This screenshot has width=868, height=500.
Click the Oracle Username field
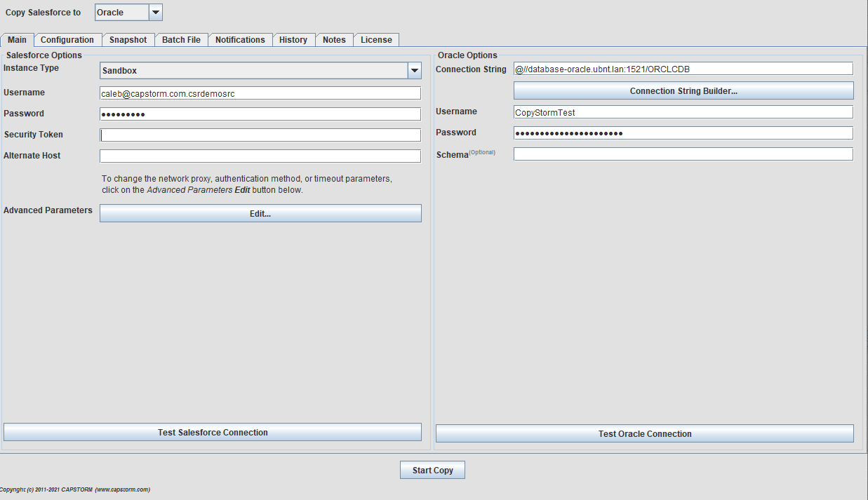click(683, 112)
